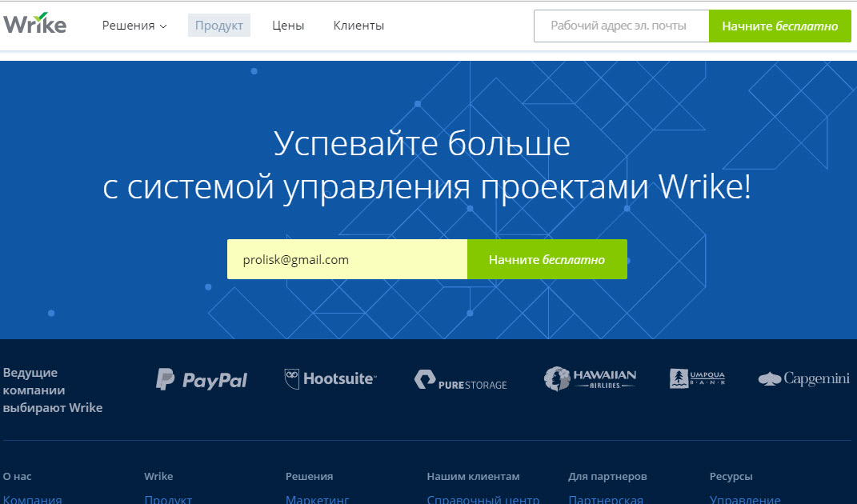The image size is (857, 504).
Task: Click 'Ведущие компании выбирают Wrike' text
Action: [53, 390]
